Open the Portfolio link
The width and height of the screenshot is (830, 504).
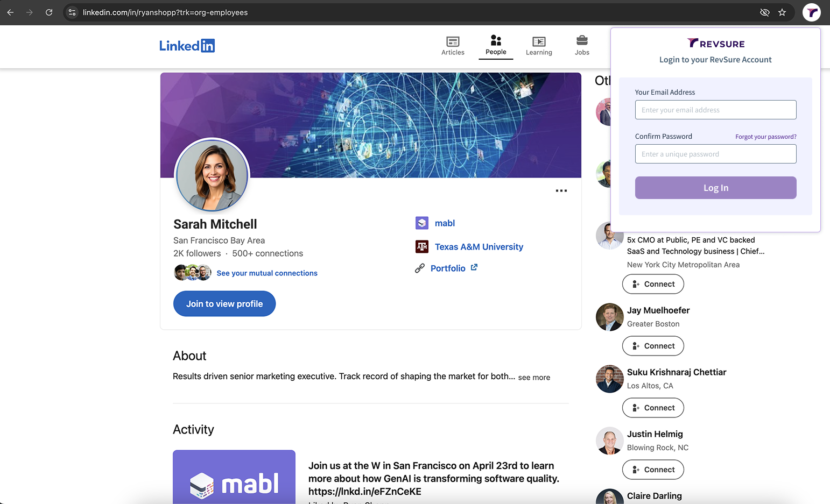pos(448,268)
